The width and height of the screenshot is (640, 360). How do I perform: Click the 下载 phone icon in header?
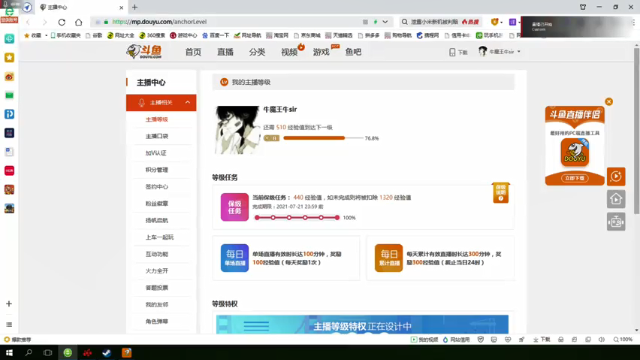click(x=452, y=52)
